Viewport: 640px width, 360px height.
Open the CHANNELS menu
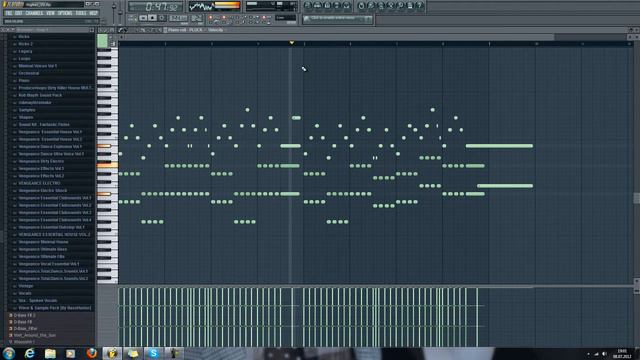point(34,13)
